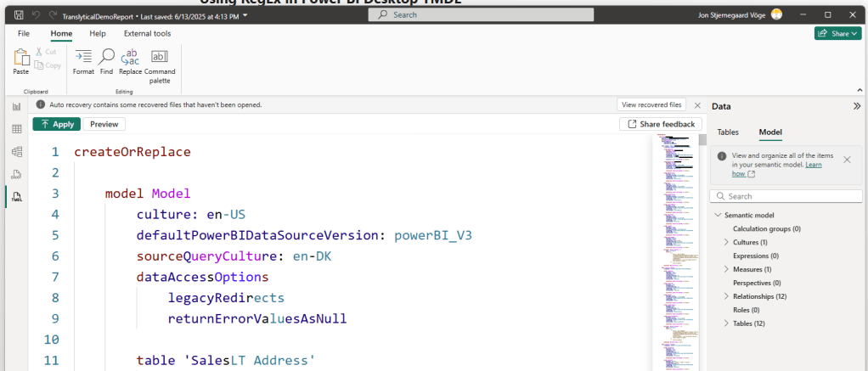
Task: Open DAX query view from sidebar
Action: coord(16,174)
